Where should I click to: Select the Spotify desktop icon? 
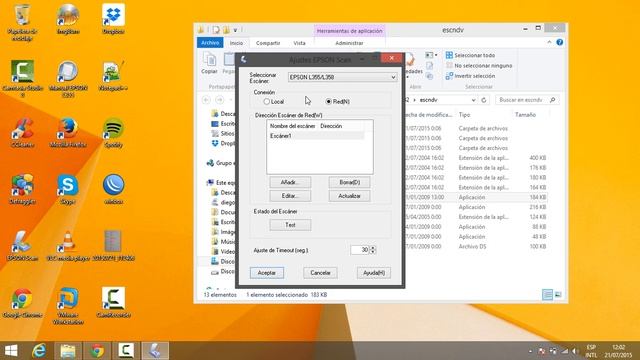point(113,132)
